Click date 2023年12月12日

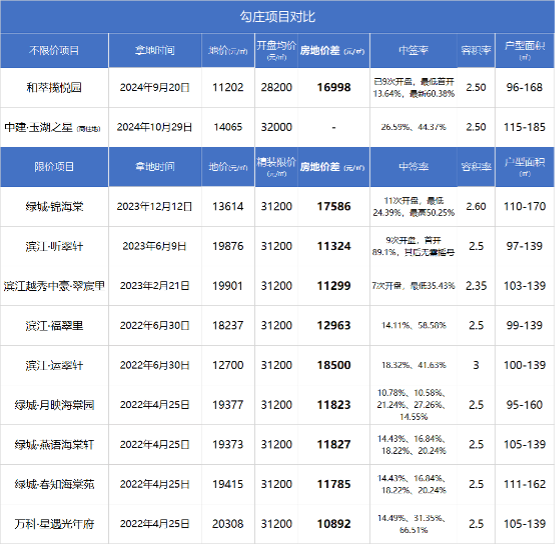[155, 206]
